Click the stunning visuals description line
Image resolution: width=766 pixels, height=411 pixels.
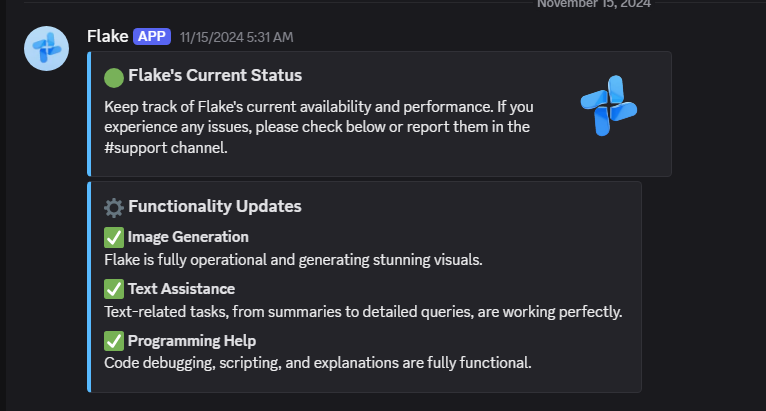293,260
